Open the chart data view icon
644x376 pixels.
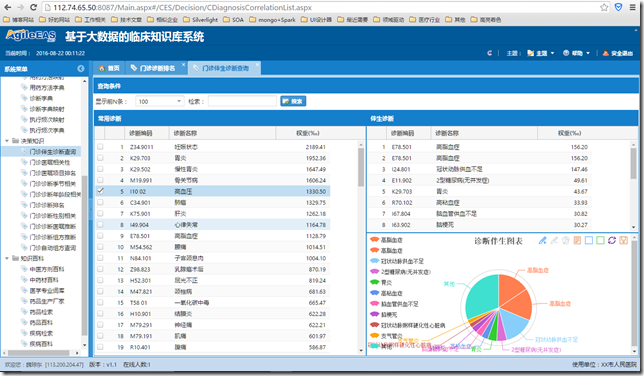[577, 240]
